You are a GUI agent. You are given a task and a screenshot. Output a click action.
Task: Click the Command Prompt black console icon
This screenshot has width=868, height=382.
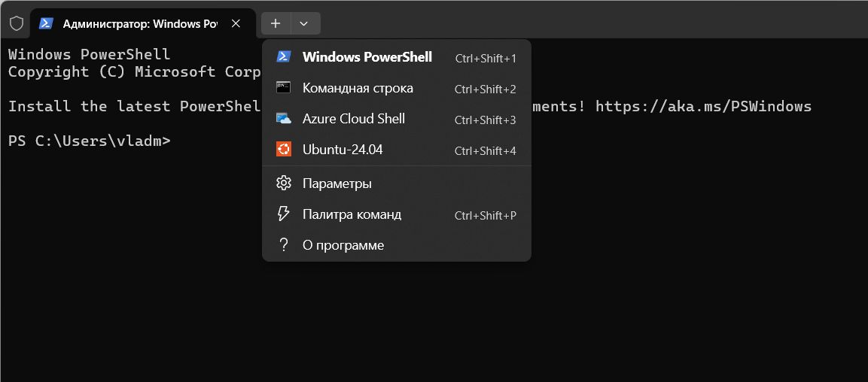point(283,88)
